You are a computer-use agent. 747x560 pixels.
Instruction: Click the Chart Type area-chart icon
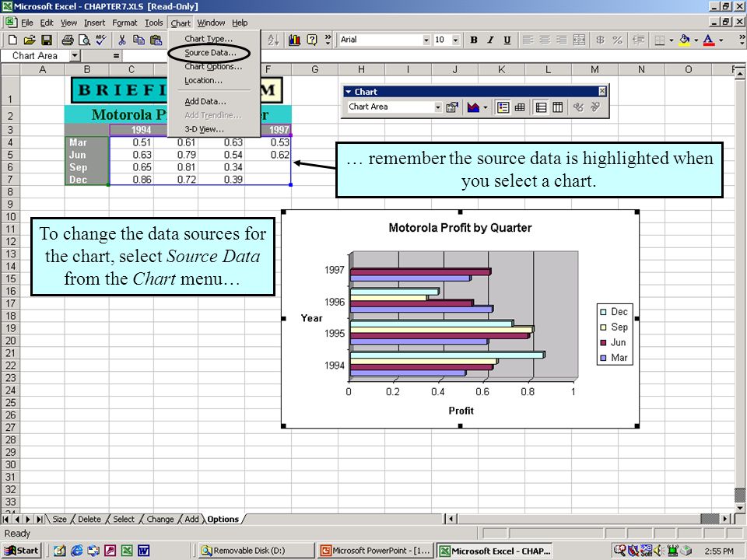click(473, 107)
